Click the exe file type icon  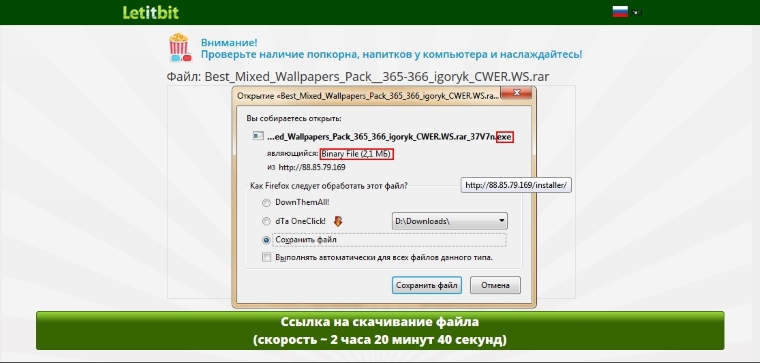point(258,136)
